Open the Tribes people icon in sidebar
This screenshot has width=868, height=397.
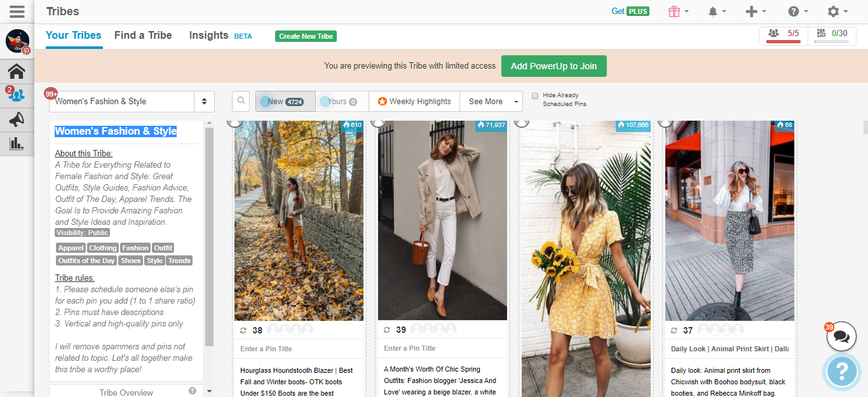(x=17, y=95)
